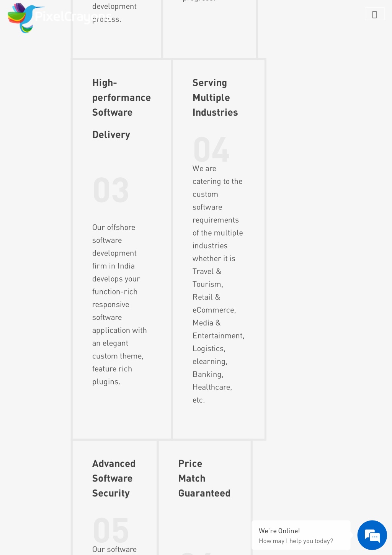Click the 'Advanced Software Security' heading
The height and width of the screenshot is (555, 392).
pos(114,478)
